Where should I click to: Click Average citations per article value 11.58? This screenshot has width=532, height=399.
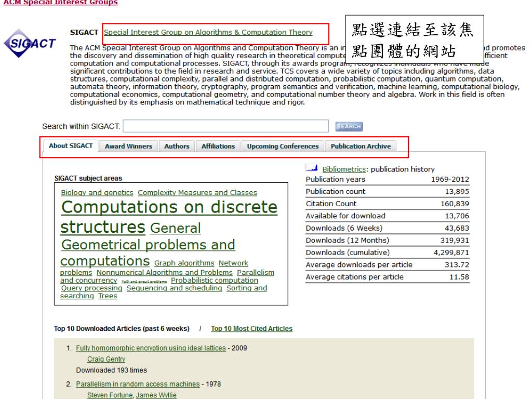[459, 277]
